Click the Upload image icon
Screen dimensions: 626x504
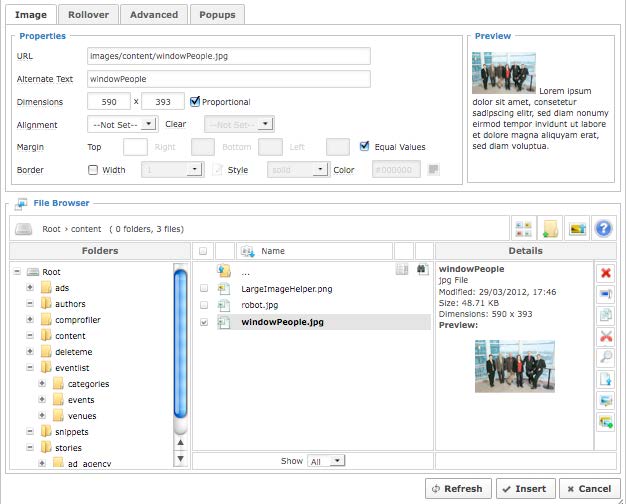click(x=576, y=229)
